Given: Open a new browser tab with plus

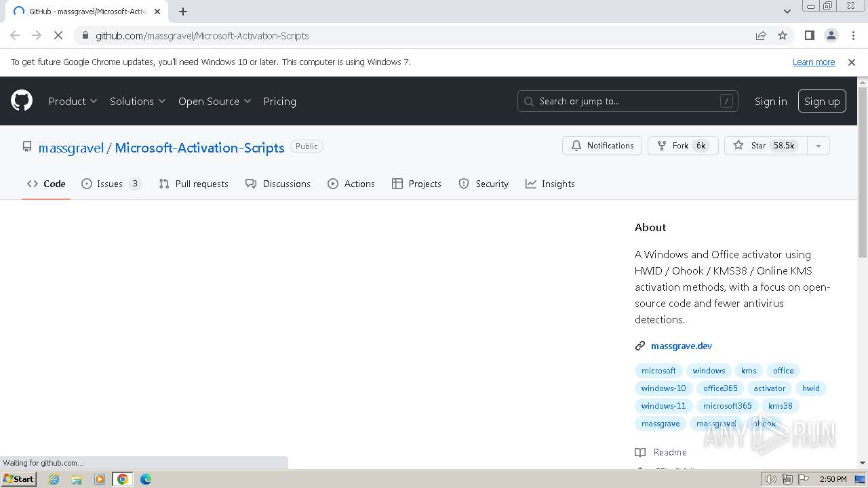Looking at the screenshot, I should click(x=183, y=12).
